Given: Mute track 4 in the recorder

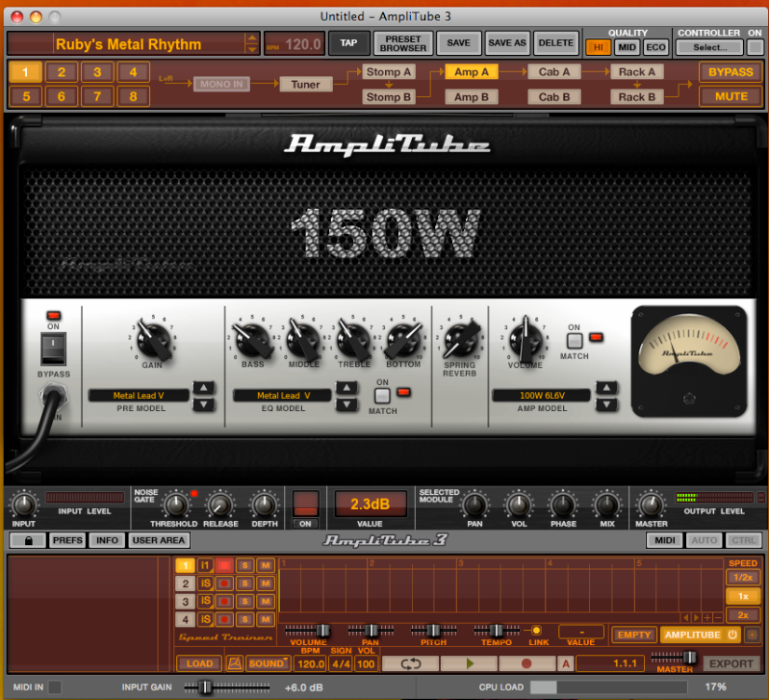Looking at the screenshot, I should point(266,619).
